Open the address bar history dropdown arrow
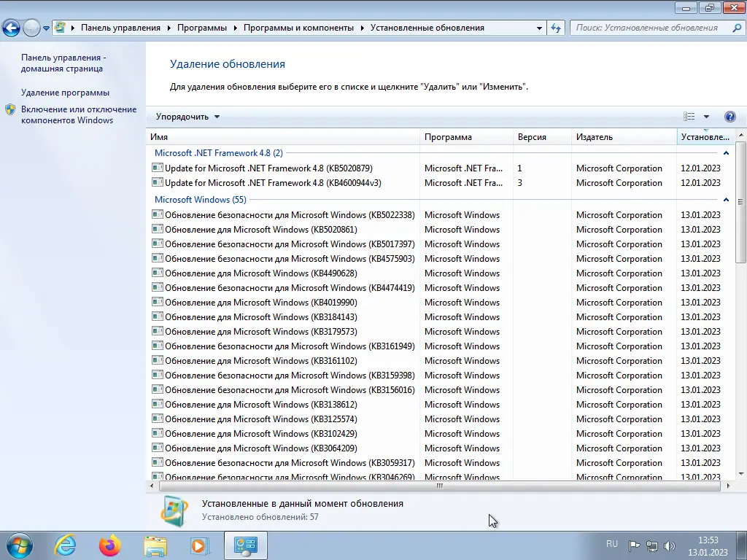This screenshot has height=560, width=747. point(539,28)
